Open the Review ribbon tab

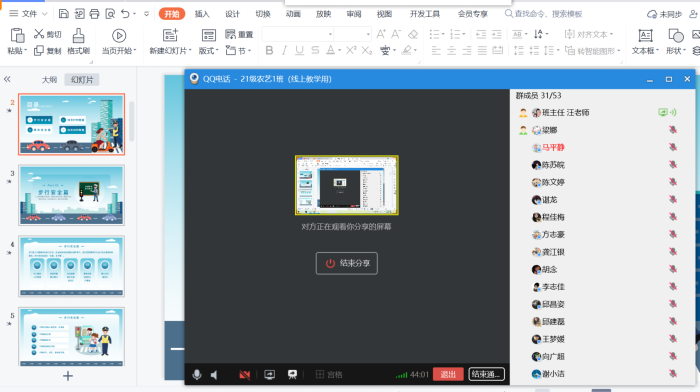[x=354, y=14]
